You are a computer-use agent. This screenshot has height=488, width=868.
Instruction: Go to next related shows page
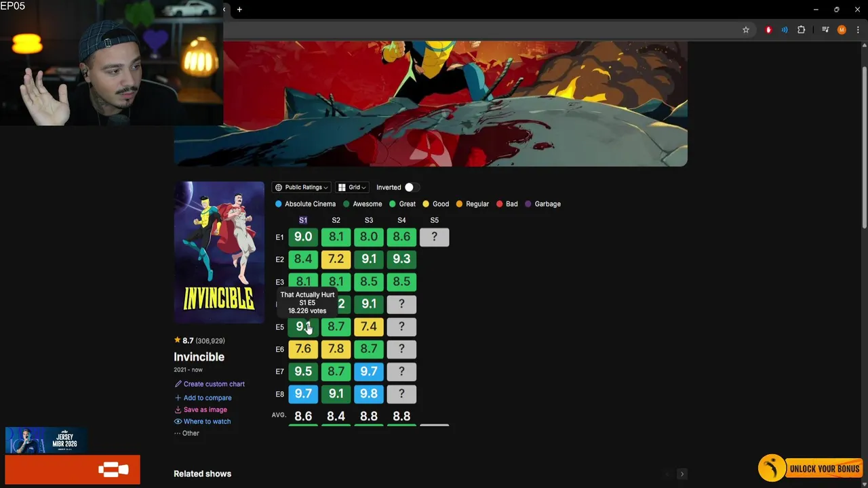pyautogui.click(x=682, y=474)
